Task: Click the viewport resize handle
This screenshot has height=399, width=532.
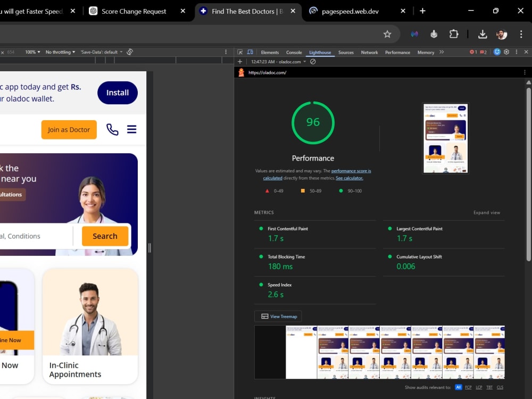Action: pos(149,248)
